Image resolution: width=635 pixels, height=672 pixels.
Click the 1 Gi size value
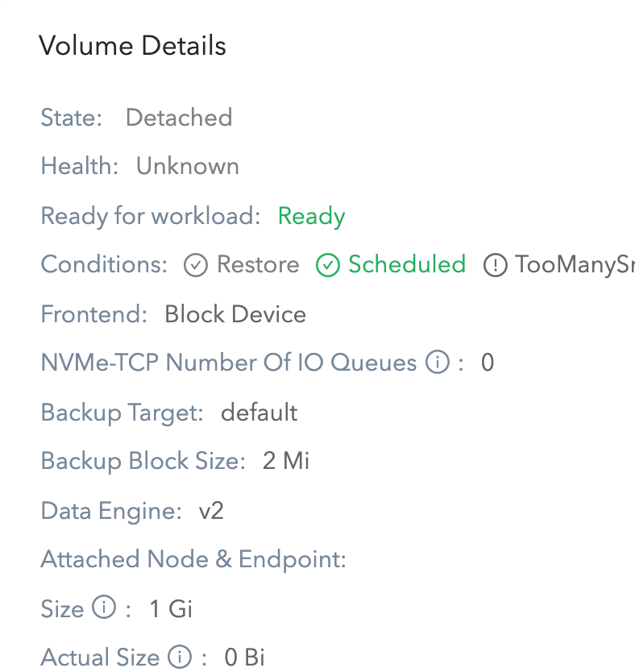[171, 608]
